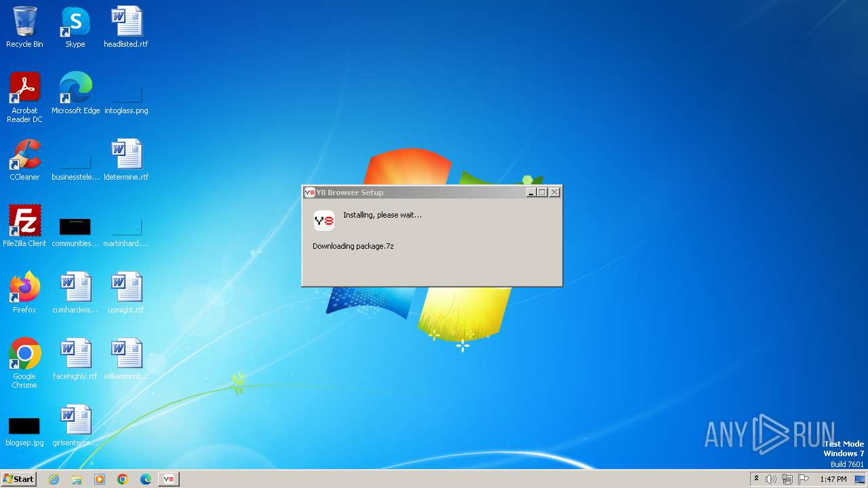Select the williammont document icon
868x488 pixels.
126,359
